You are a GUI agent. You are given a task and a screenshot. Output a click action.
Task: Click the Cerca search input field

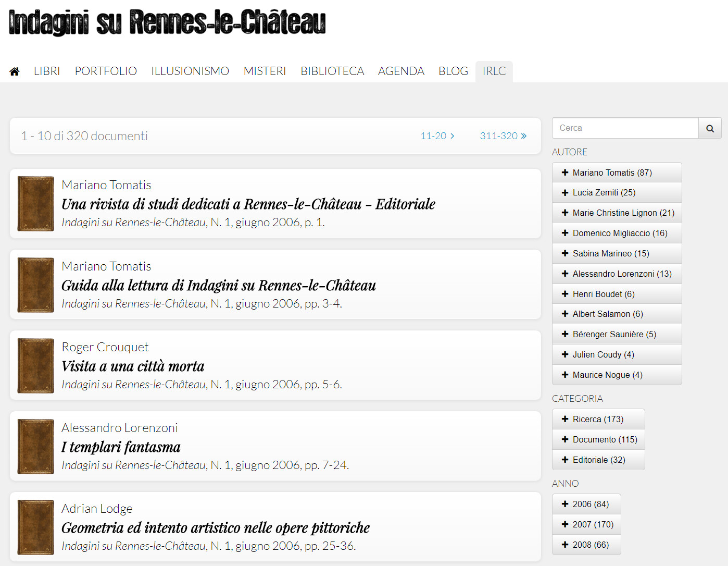pos(625,128)
